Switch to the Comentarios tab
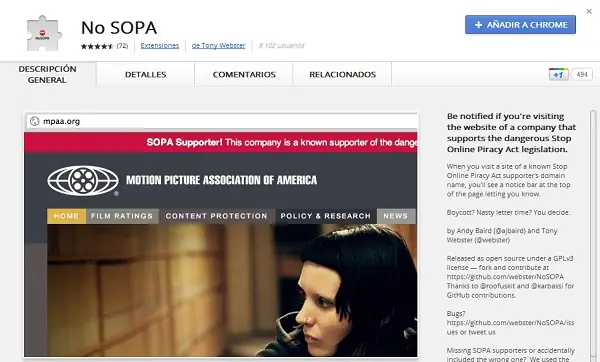The image size is (600, 362). pos(244,75)
